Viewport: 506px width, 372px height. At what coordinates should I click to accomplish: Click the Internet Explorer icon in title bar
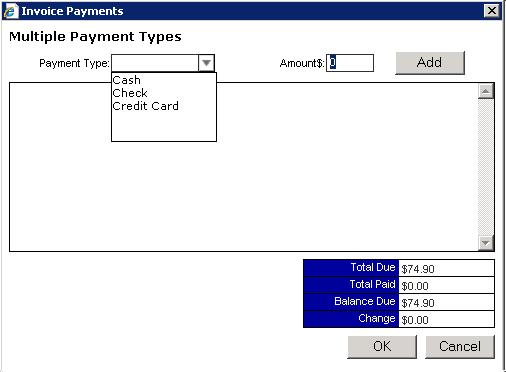(10, 11)
